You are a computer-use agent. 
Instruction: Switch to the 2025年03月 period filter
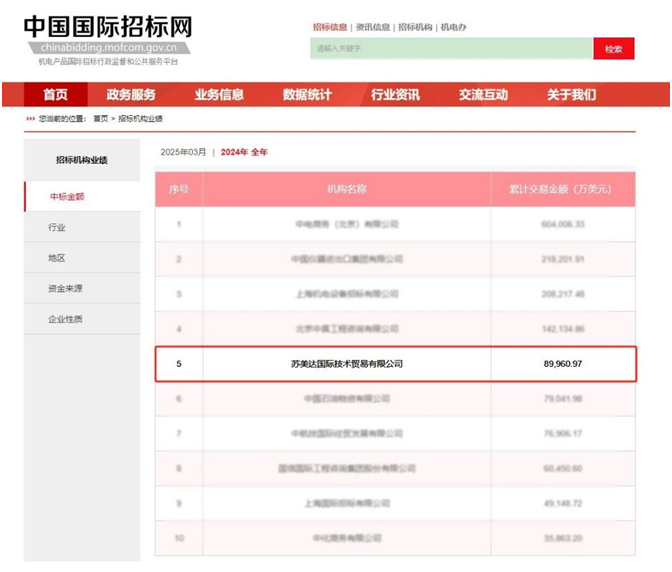coord(183,152)
